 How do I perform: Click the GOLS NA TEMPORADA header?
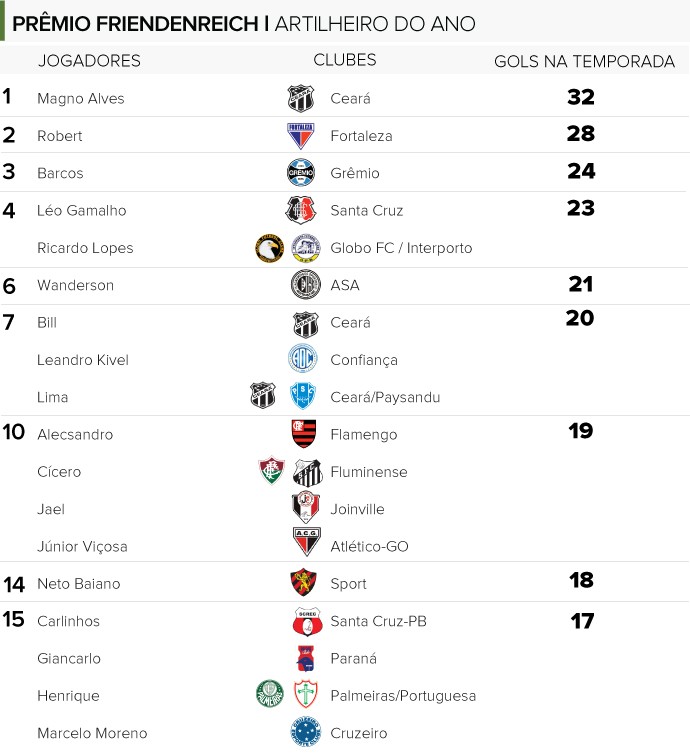(x=584, y=62)
